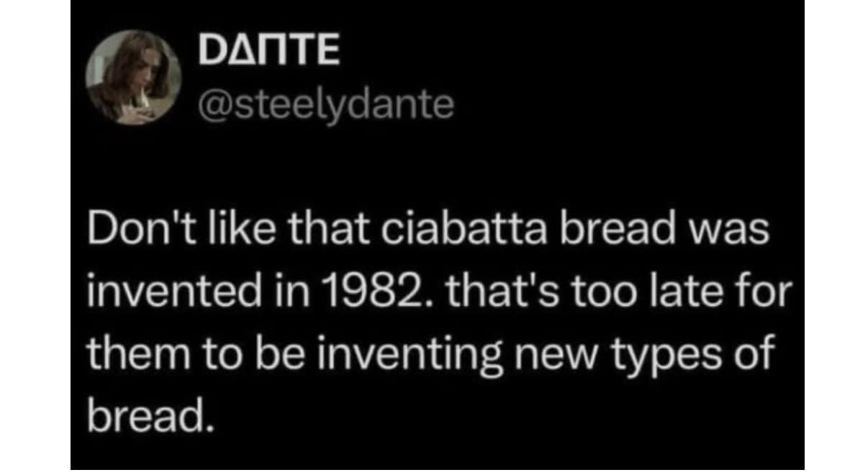Screen dimensions: 868x475
Task: Open the DANTE display name
Action: pyautogui.click(x=266, y=53)
